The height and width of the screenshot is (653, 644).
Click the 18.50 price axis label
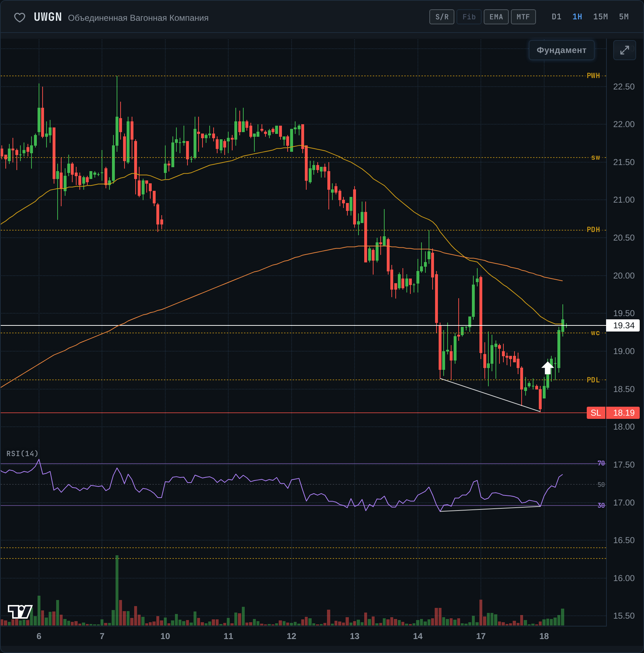click(x=624, y=389)
